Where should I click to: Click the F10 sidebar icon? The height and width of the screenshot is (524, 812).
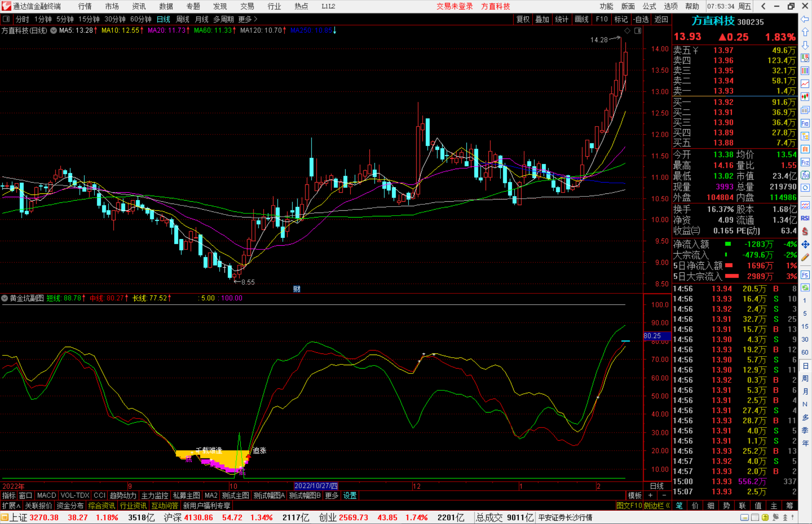pos(805,124)
